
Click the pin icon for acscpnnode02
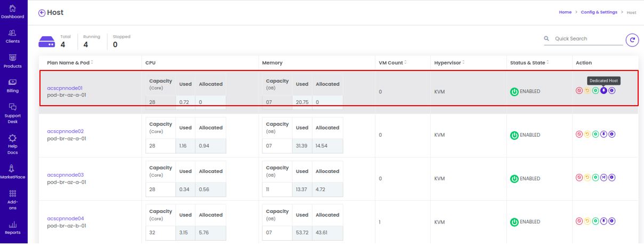pos(603,134)
